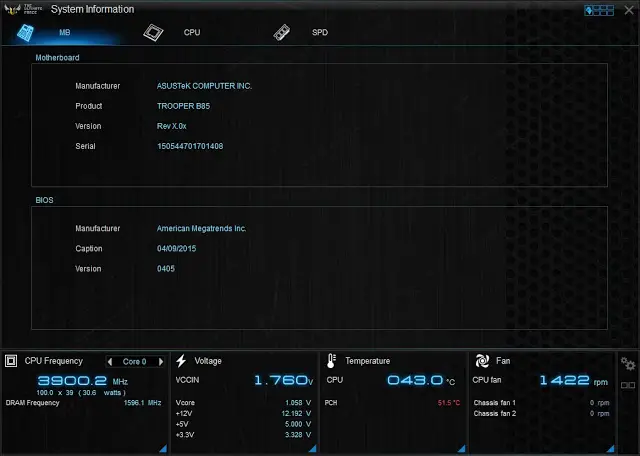Screen dimensions: 640x456
Task: Open monitor settings gear icon
Action: (x=628, y=363)
